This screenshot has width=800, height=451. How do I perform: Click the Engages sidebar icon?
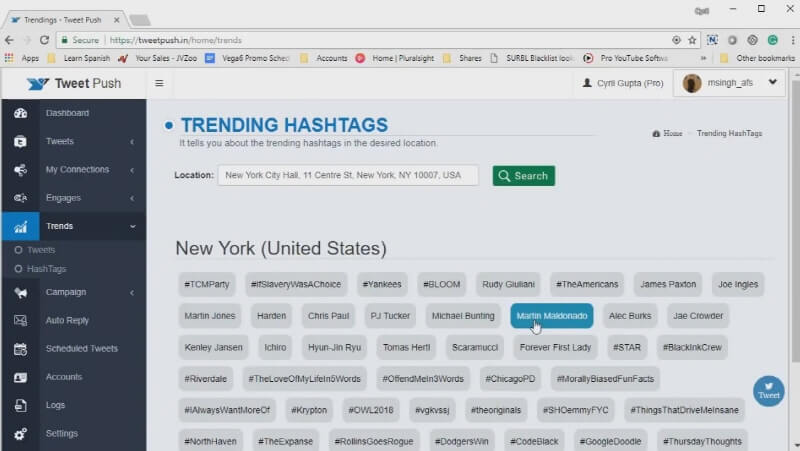click(x=20, y=198)
